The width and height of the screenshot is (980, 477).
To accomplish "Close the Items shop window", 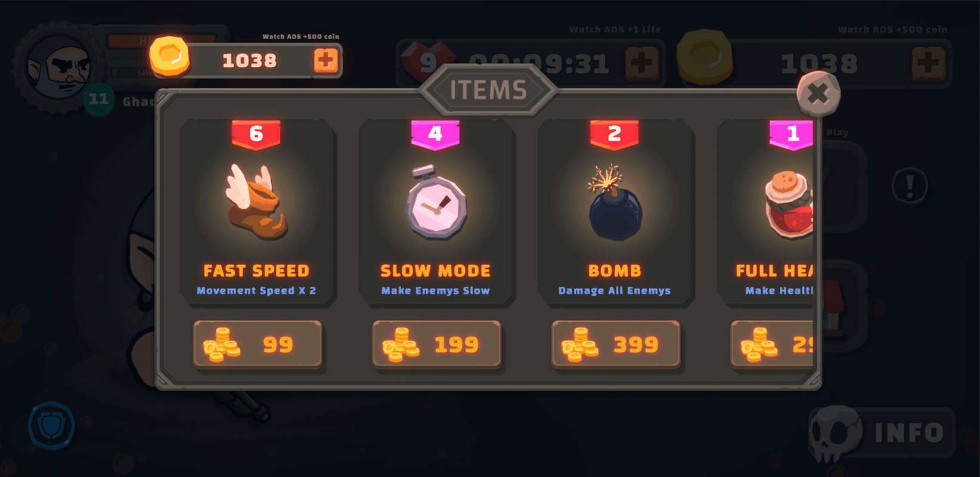I will coord(818,93).
